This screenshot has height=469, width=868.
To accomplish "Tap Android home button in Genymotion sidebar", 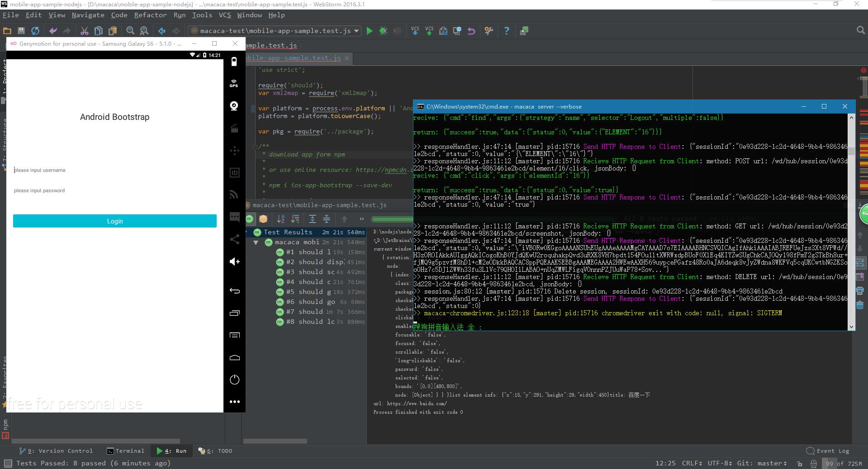I will pos(234,357).
